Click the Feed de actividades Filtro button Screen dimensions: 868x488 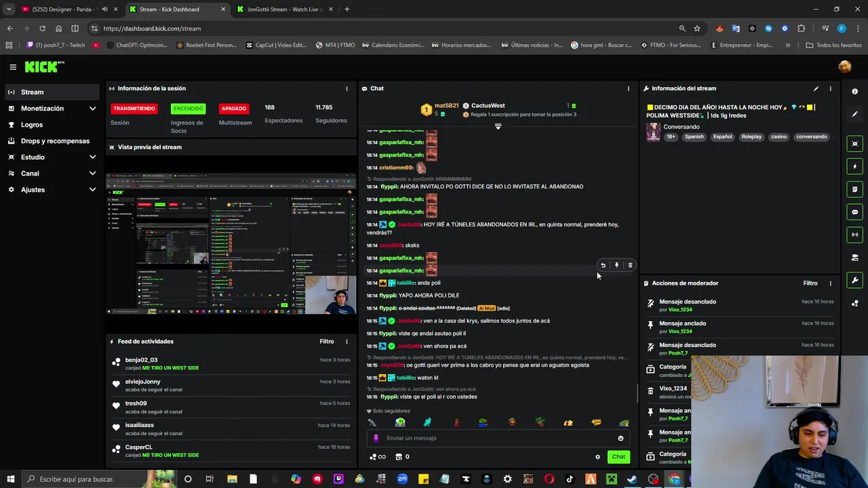tap(327, 342)
